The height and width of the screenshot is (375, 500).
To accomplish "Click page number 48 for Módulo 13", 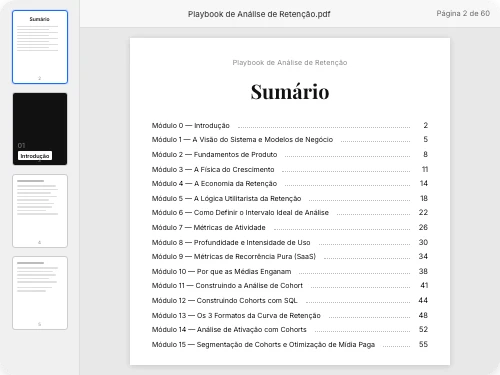I will click(x=423, y=315).
